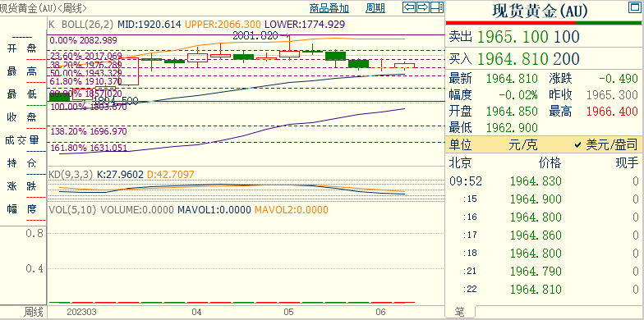
Task: Click the right arrow navigation icon
Action: click(x=423, y=7)
